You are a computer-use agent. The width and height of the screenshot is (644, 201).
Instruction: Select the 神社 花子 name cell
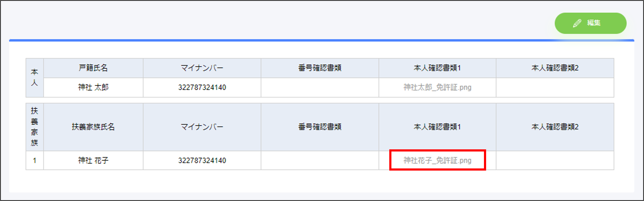tap(93, 160)
